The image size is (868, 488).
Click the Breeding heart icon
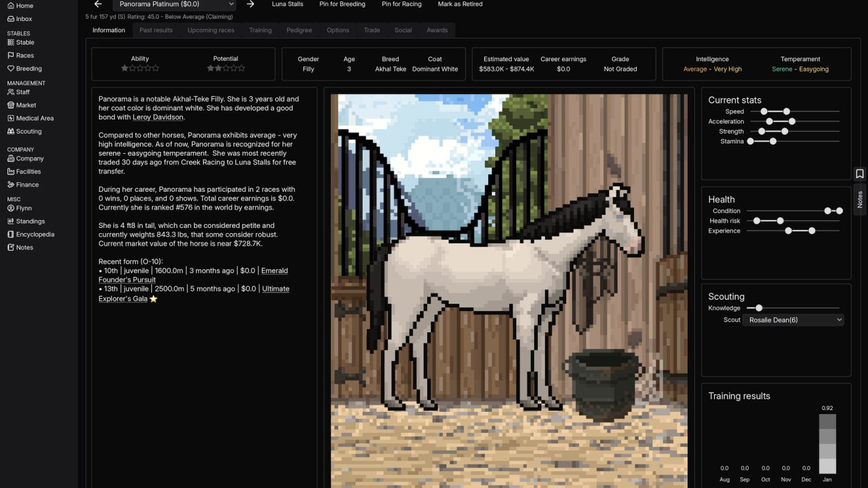tap(11, 68)
